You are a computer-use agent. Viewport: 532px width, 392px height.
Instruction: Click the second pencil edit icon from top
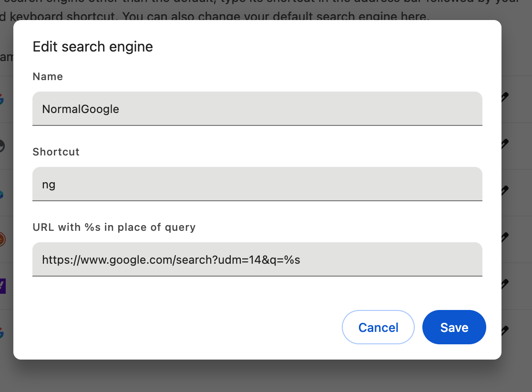pyautogui.click(x=505, y=143)
